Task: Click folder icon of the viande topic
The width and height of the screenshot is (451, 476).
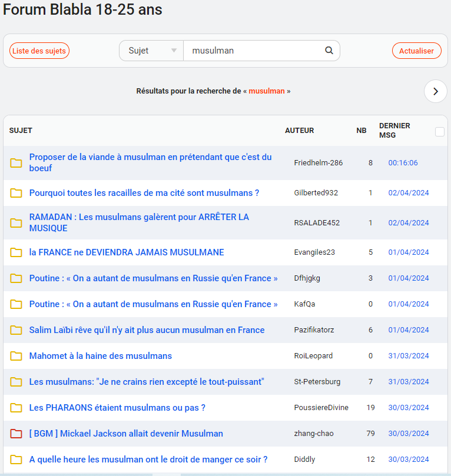Action: click(16, 162)
